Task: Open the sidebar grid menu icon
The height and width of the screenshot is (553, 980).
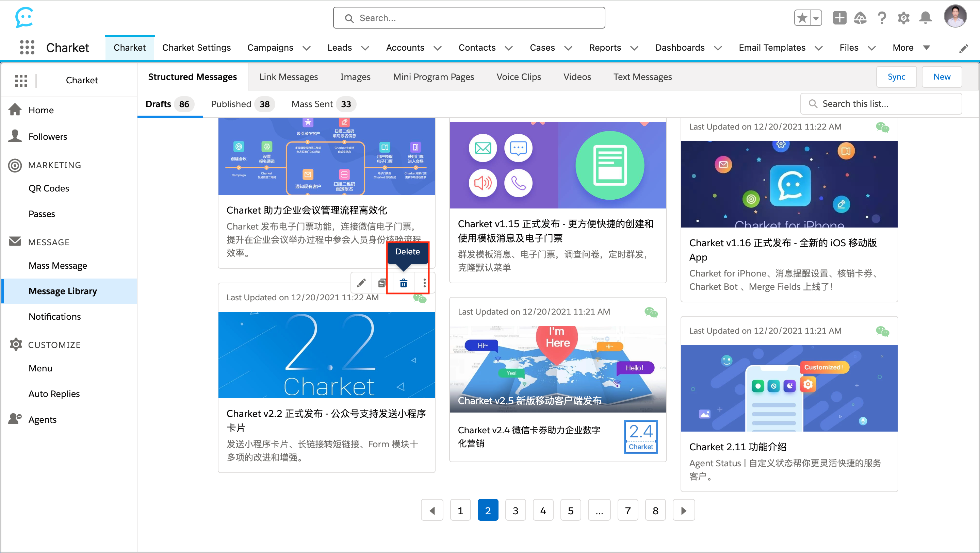Action: tap(21, 80)
